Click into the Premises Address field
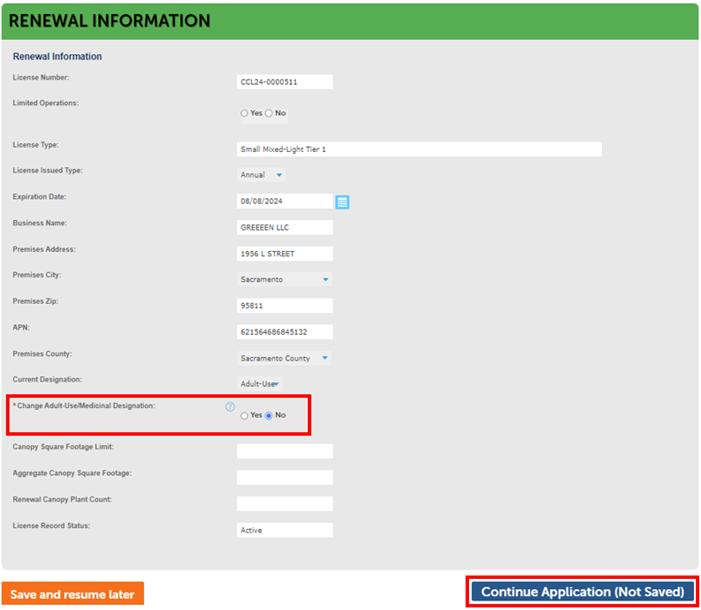The image size is (701, 610). [x=284, y=253]
